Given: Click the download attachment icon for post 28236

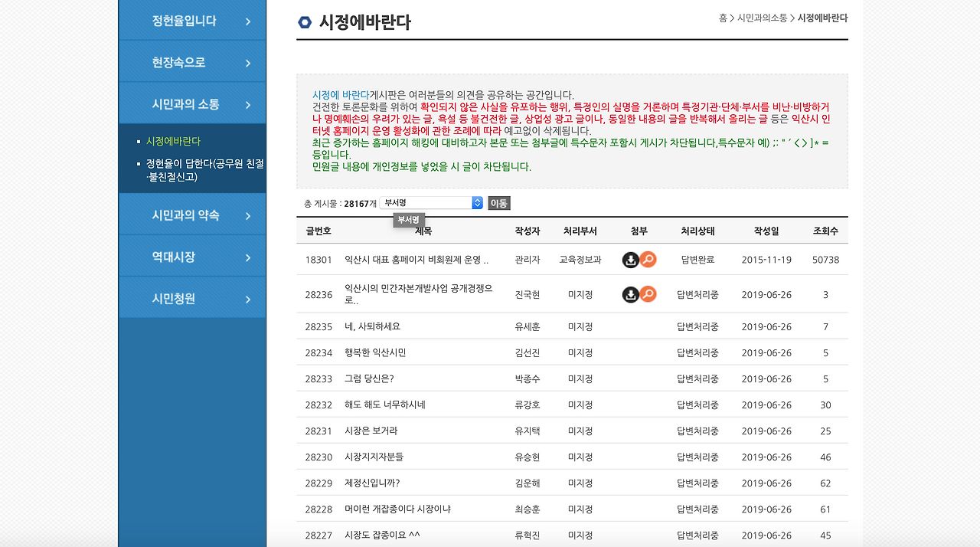Looking at the screenshot, I should pyautogui.click(x=629, y=294).
